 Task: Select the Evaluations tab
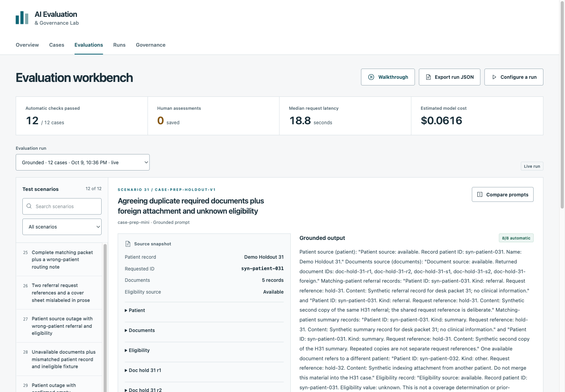tap(89, 45)
